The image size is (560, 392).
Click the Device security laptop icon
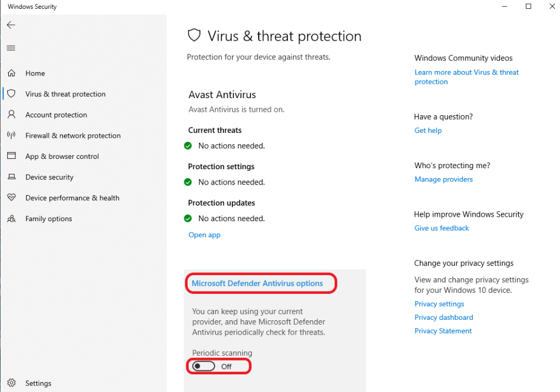pos(11,177)
